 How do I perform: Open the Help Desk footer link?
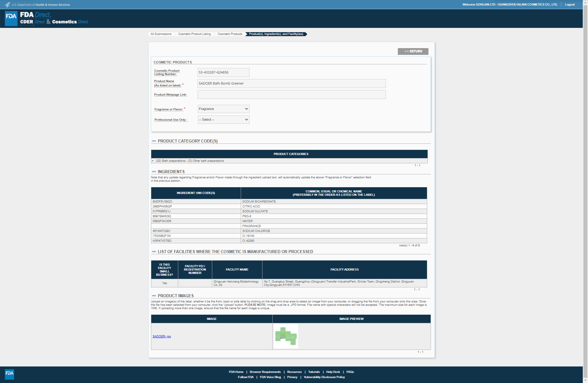point(333,372)
